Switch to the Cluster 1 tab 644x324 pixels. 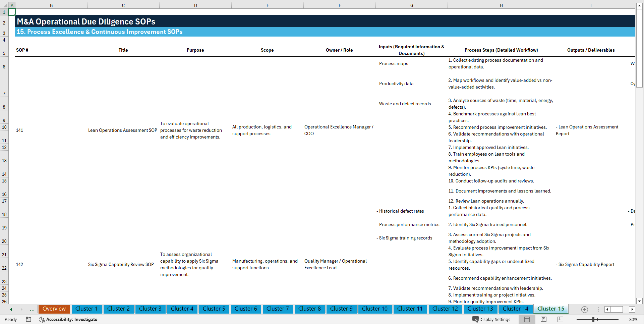pyautogui.click(x=86, y=309)
